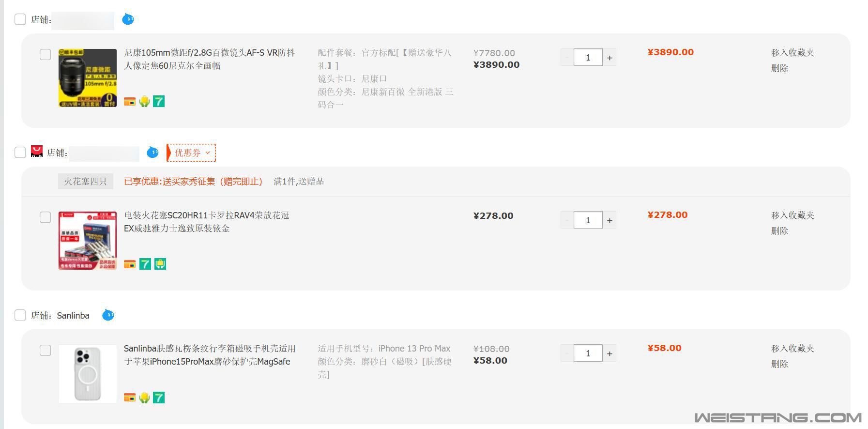The height and width of the screenshot is (429, 868).
Task: Click green shield icon under spark plug item
Action: 160,264
